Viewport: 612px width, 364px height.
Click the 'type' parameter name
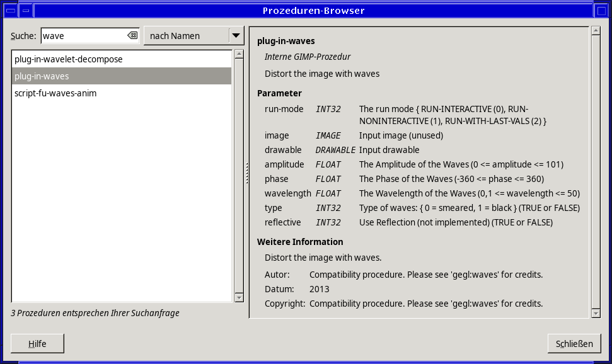(x=273, y=208)
